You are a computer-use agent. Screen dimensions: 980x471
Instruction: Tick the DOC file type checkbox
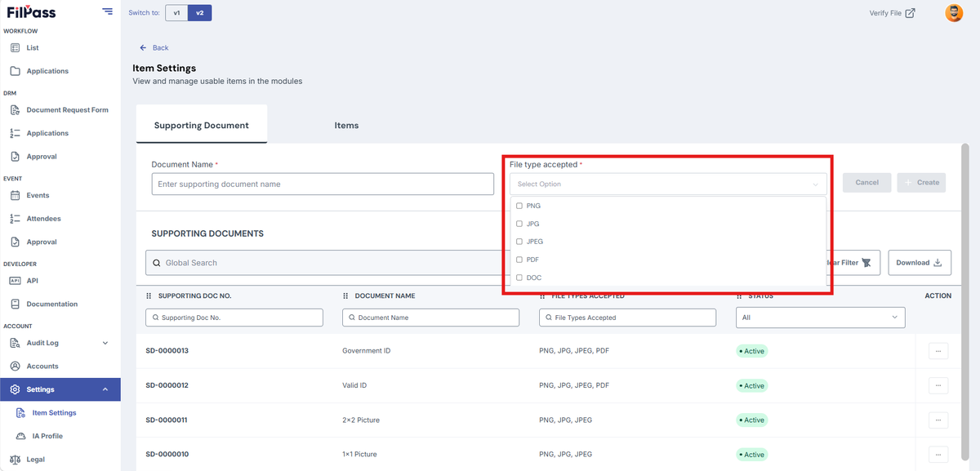(x=519, y=278)
